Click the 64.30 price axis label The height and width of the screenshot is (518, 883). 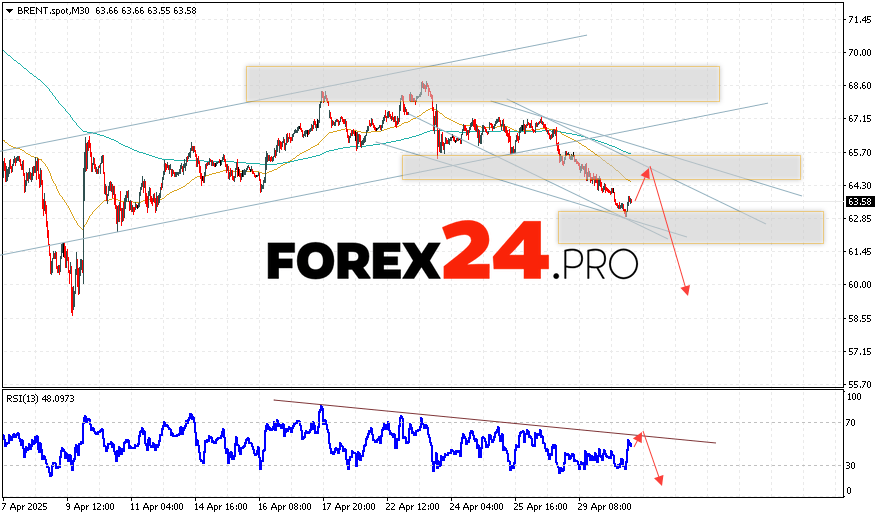pos(859,185)
